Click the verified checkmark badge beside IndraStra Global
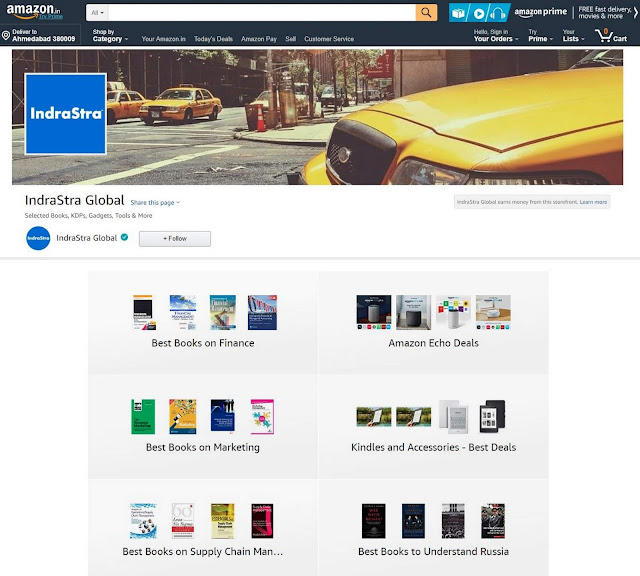640x576 pixels. pos(124,237)
